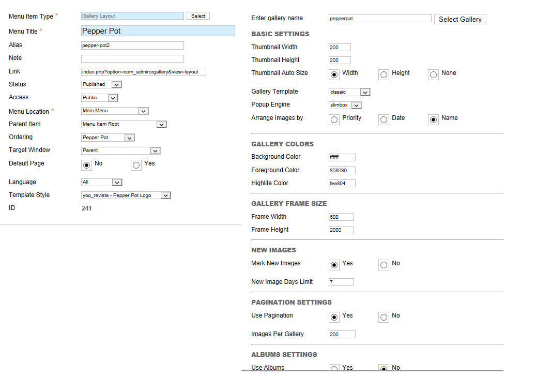Arrange images by Date radio button
536x392 pixels.
pyautogui.click(x=384, y=120)
